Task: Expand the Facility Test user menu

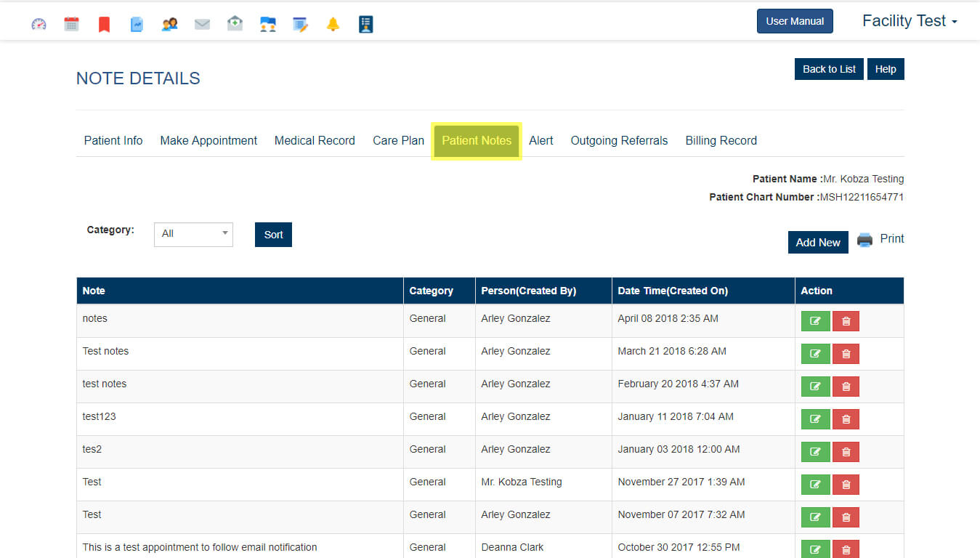Action: pyautogui.click(x=909, y=21)
